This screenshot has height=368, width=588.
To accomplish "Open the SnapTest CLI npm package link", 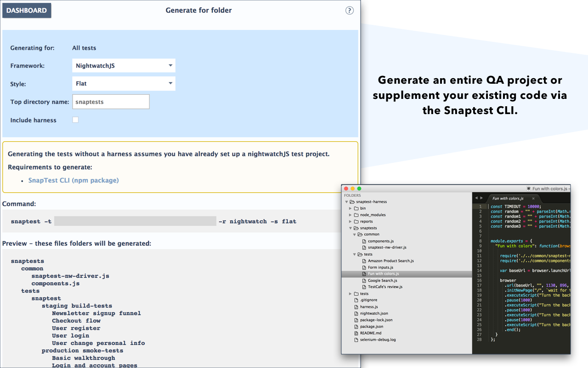I will point(73,180).
